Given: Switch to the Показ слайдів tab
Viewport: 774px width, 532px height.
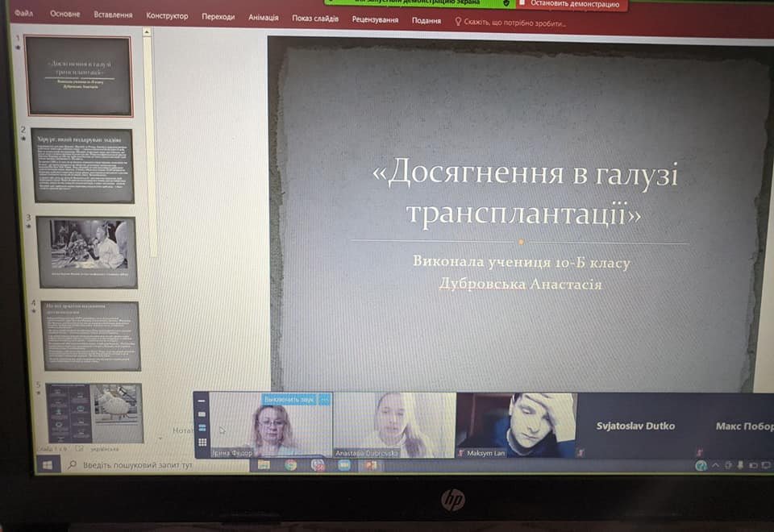Looking at the screenshot, I should (315, 19).
